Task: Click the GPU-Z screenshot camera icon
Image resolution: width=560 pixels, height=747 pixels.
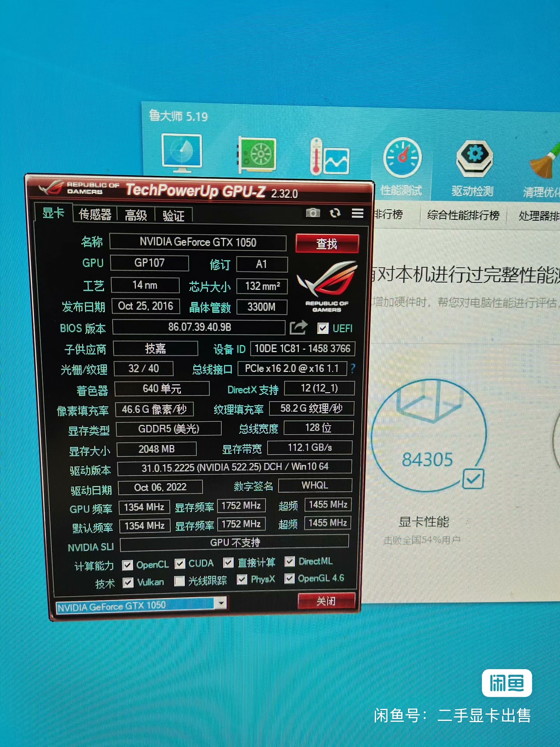Action: (313, 212)
